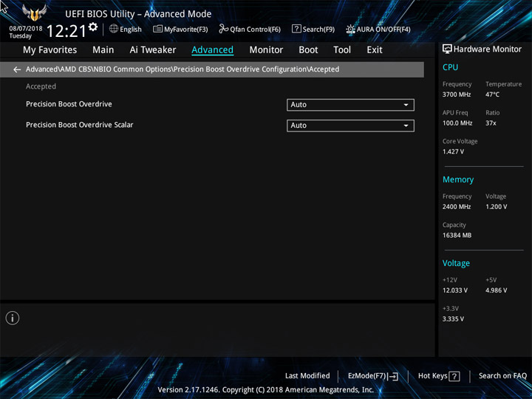Switch to Main tab
The image size is (532, 399).
tap(103, 50)
